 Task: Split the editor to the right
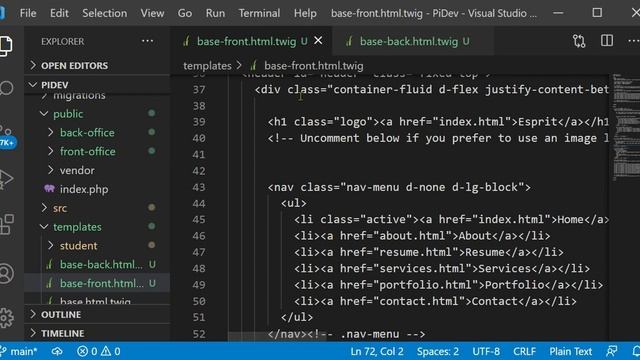click(x=607, y=40)
